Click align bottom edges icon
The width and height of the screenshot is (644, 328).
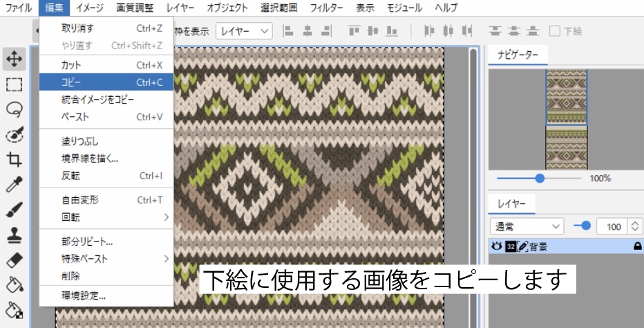pos(392,31)
